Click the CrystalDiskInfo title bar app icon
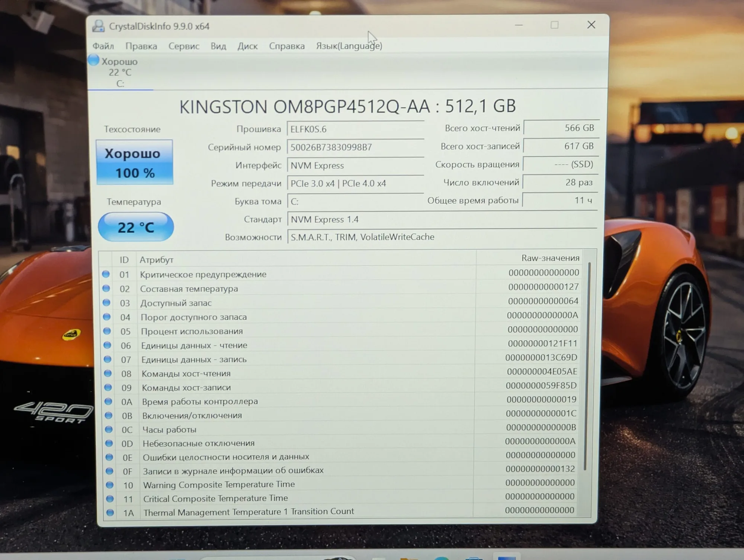 [x=98, y=26]
